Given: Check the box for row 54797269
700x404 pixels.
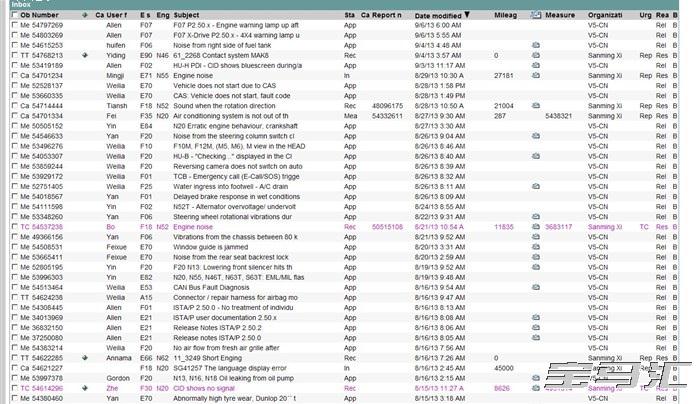Looking at the screenshot, I should (15, 25).
